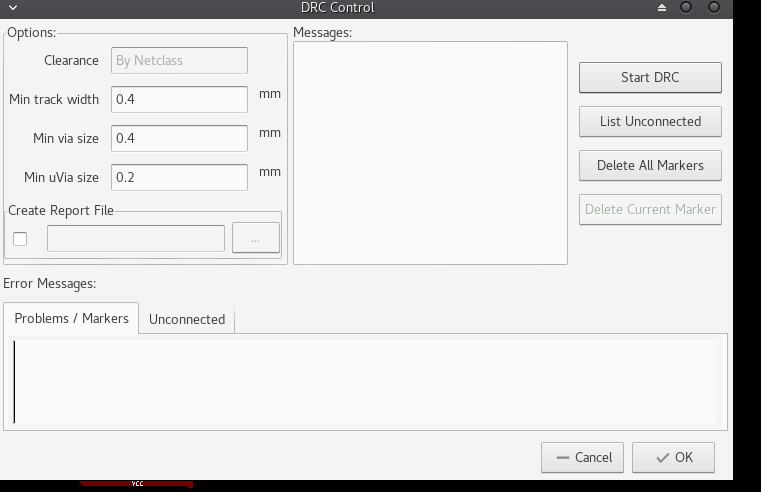Click the Messages: label
Image resolution: width=761 pixels, height=492 pixels.
point(323,33)
